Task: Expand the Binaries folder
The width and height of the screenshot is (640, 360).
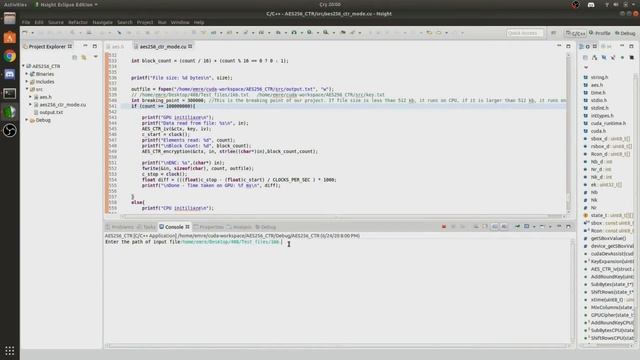Action: tap(27, 74)
